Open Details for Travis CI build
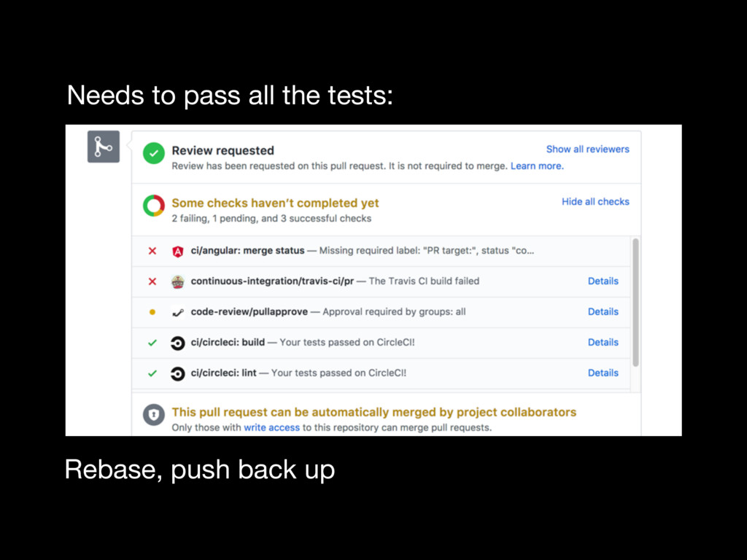 point(603,281)
